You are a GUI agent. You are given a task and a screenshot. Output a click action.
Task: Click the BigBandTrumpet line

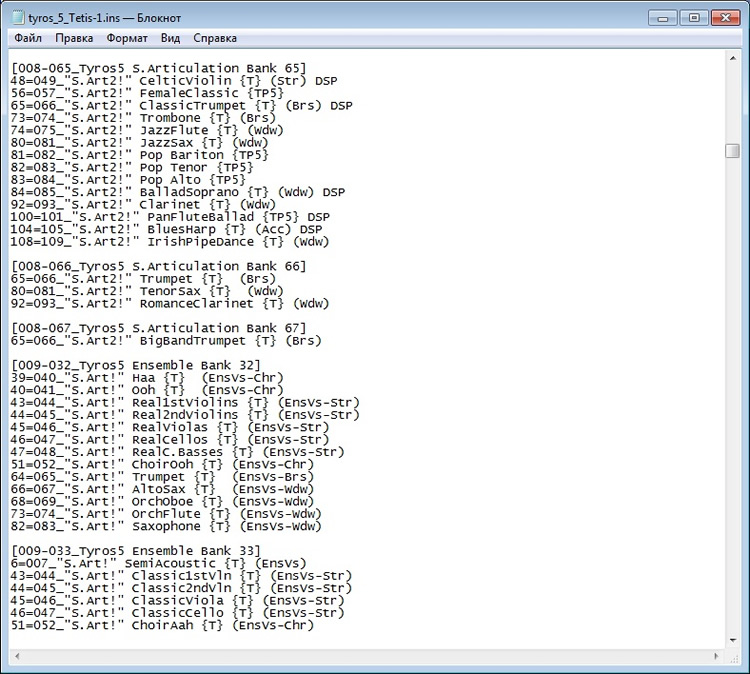coord(166,341)
